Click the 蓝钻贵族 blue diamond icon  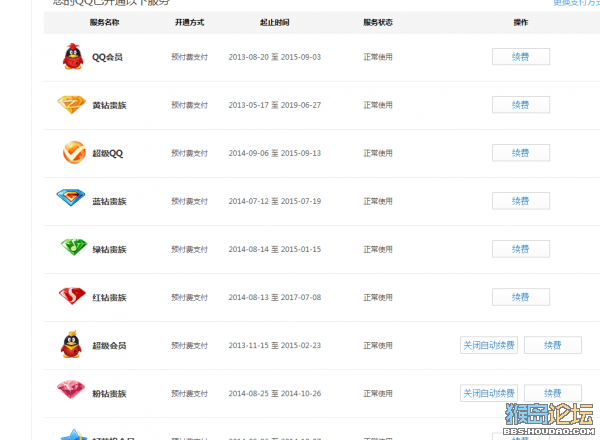(71, 197)
